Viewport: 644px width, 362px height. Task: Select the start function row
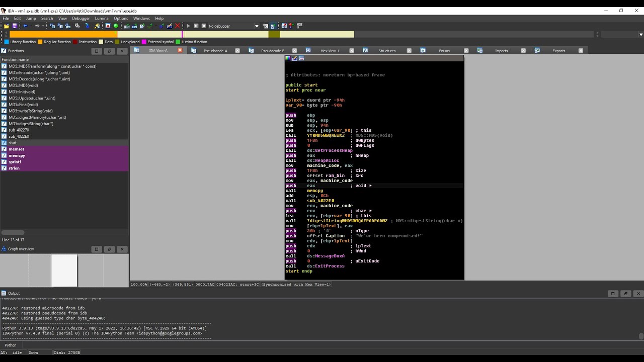64,143
